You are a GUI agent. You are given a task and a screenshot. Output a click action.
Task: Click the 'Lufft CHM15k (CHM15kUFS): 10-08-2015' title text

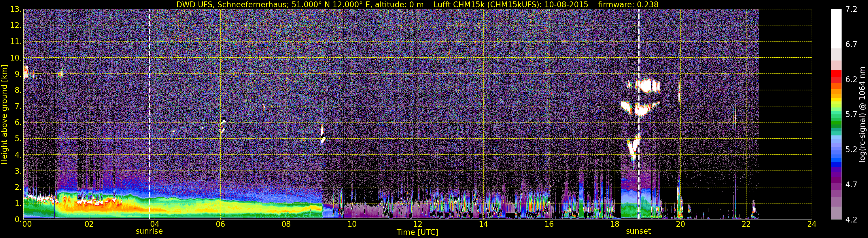click(510, 4)
